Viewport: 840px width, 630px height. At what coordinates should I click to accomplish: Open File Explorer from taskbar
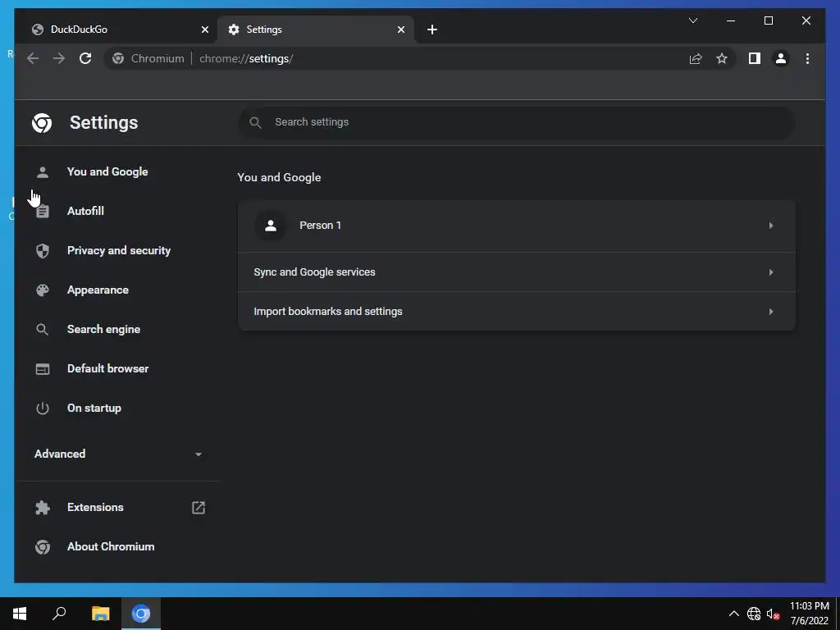[100, 614]
